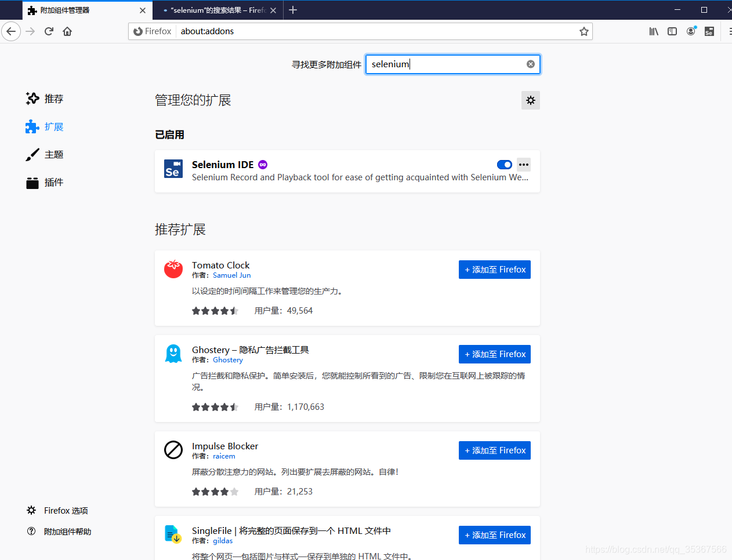Close the selenium search results tab
732x560 pixels.
(x=273, y=10)
